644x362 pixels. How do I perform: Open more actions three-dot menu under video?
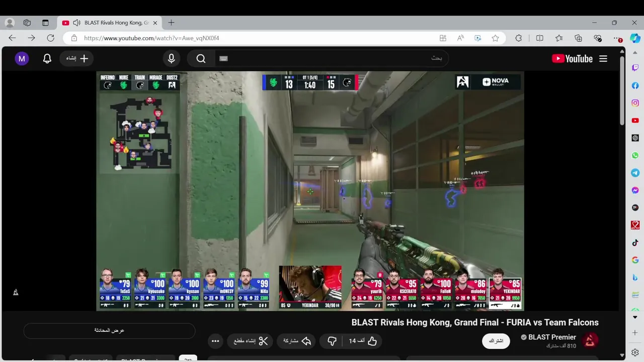(215, 341)
